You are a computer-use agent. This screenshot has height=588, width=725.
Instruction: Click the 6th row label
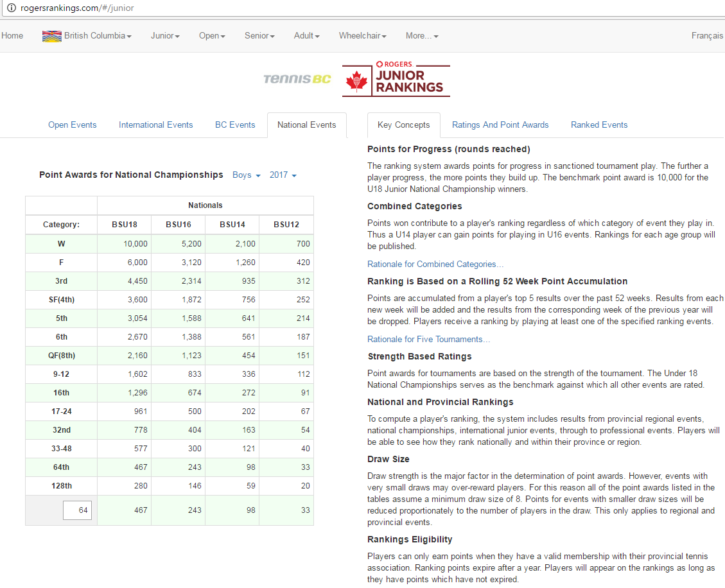(62, 337)
